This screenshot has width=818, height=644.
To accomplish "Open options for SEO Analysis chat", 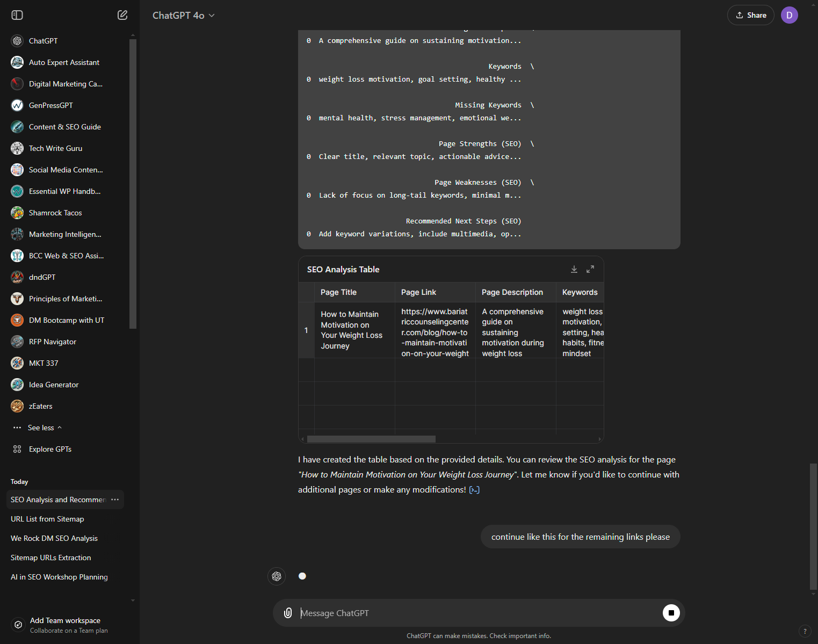I will 115,500.
